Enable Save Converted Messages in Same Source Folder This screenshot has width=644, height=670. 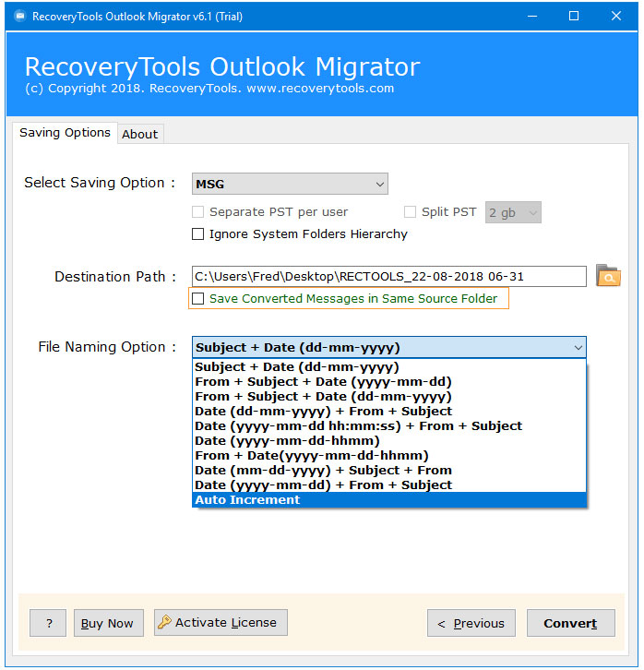tap(197, 298)
